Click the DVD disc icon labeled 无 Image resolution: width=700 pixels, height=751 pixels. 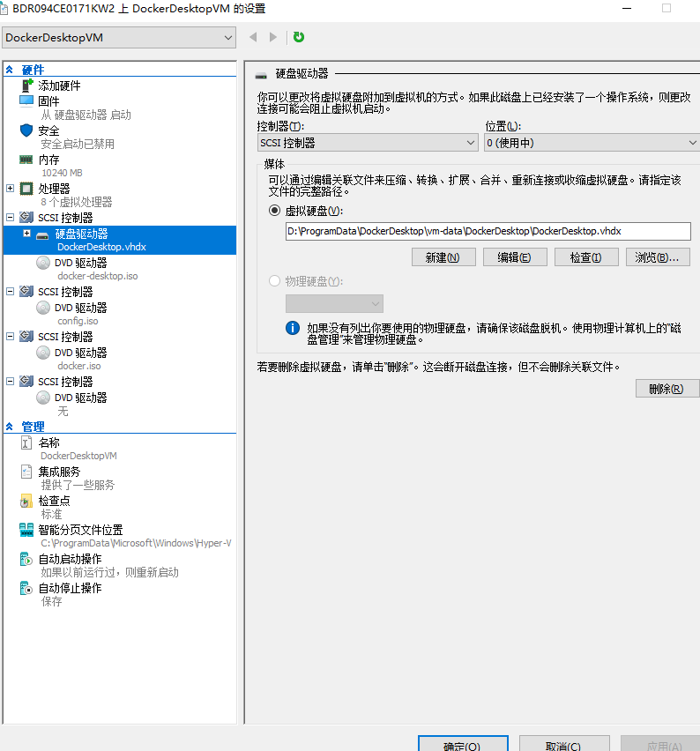(43, 398)
